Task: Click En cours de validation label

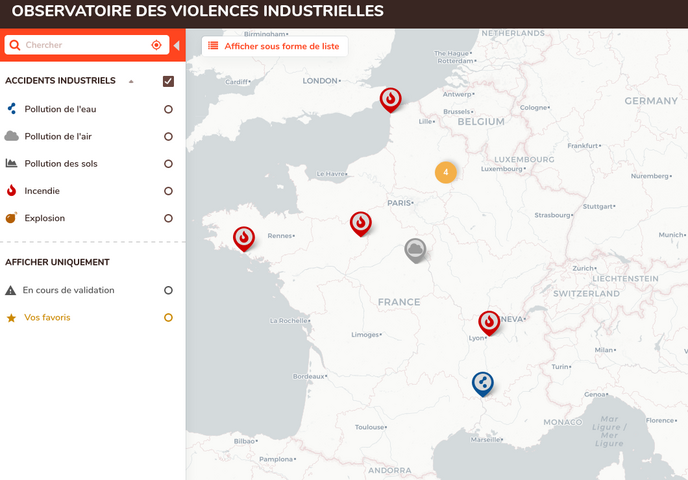Action: [68, 290]
